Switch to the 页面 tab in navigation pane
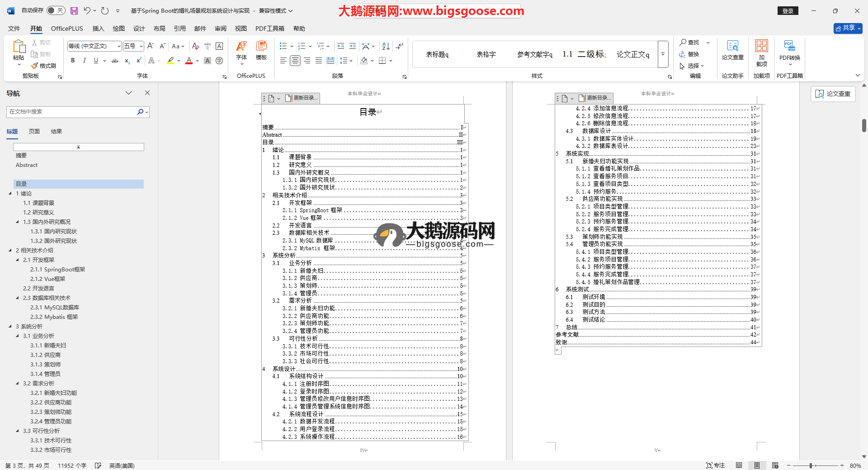Viewport: 868px width, 470px height. tap(34, 132)
